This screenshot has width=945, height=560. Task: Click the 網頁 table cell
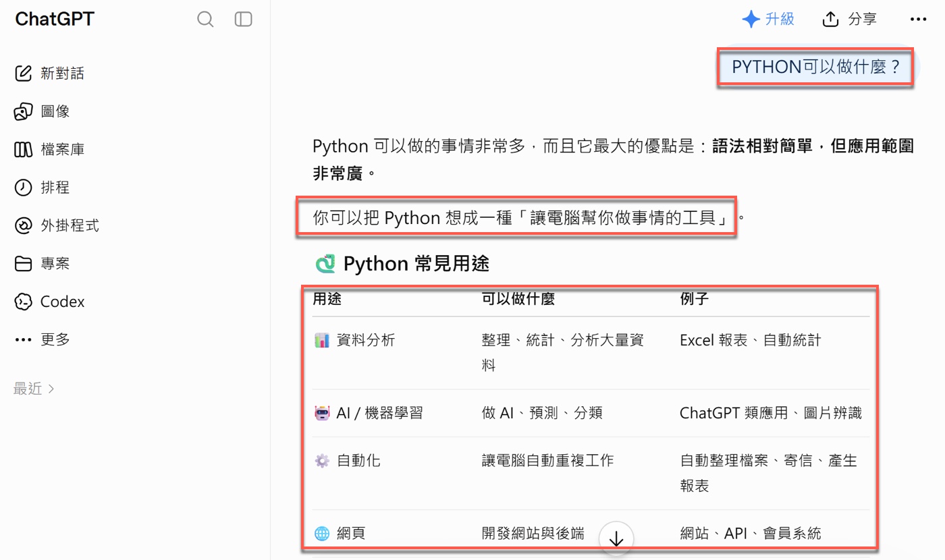point(351,534)
